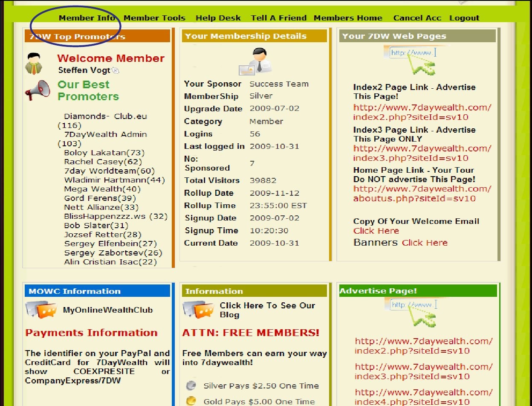Image resolution: width=532 pixels, height=406 pixels.
Task: Select promoter BlissHappenzzz.ws (32)
Action: coord(116,216)
